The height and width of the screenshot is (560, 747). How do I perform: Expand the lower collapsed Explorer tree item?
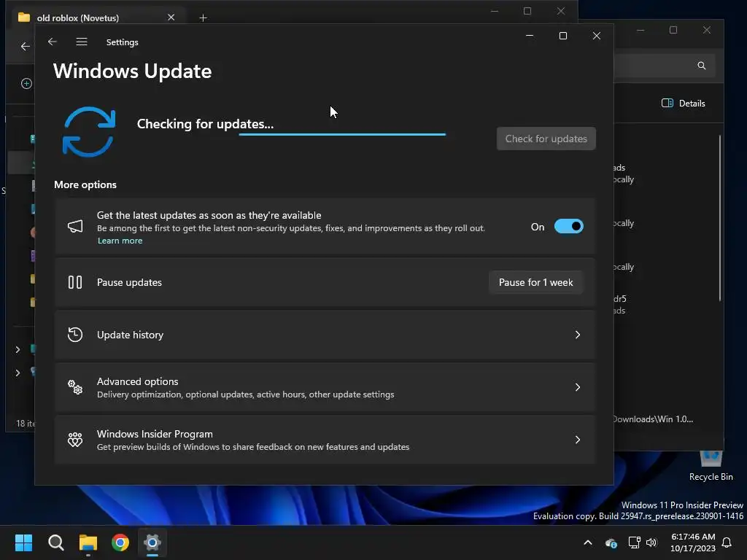pos(18,373)
